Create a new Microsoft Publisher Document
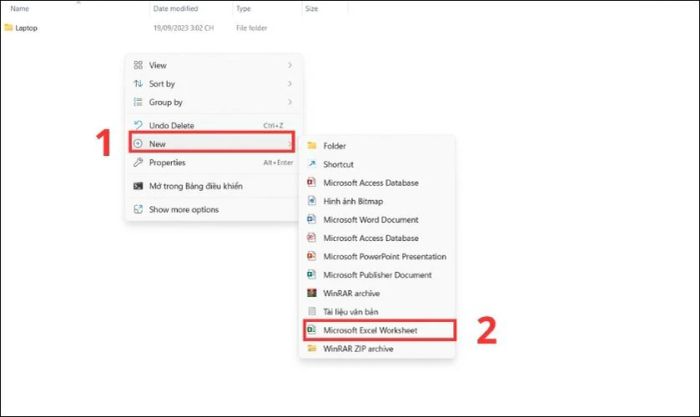Screen dimensions: 700x417 [378, 275]
